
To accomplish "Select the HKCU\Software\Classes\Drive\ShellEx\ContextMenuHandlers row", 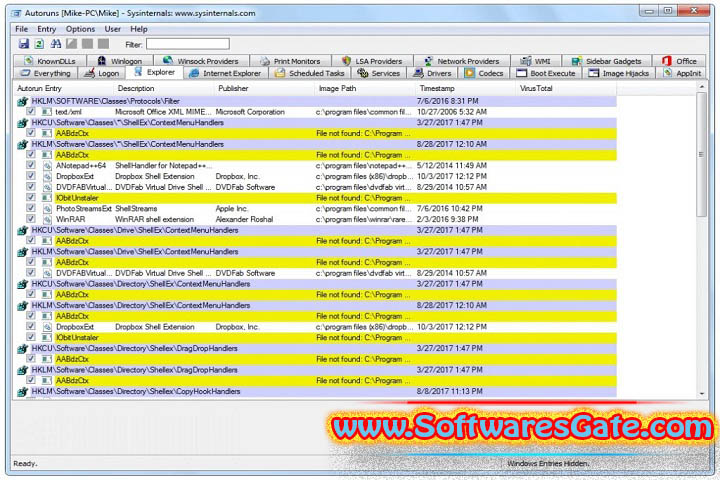I will coord(317,230).
